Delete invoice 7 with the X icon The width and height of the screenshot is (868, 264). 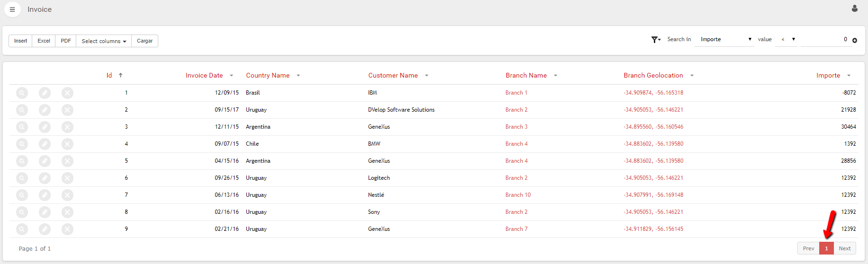click(x=67, y=195)
